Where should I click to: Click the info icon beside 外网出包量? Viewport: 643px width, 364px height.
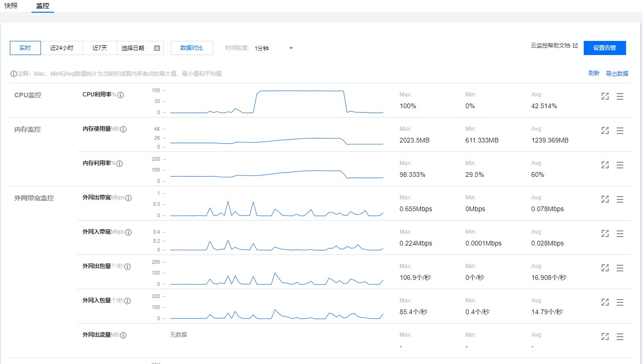(x=127, y=267)
